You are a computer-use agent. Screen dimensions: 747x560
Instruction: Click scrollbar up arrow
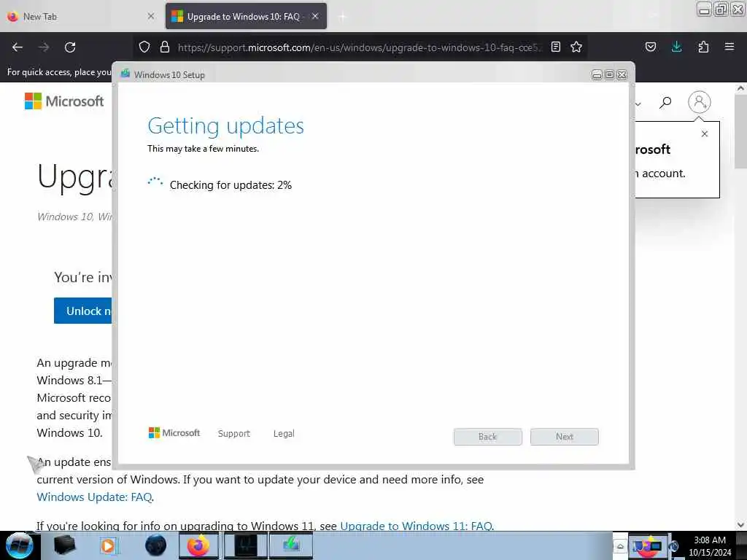(x=740, y=88)
